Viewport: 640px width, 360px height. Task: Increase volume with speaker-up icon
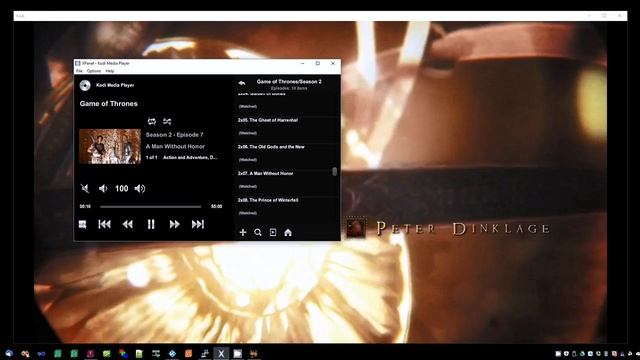click(x=140, y=188)
